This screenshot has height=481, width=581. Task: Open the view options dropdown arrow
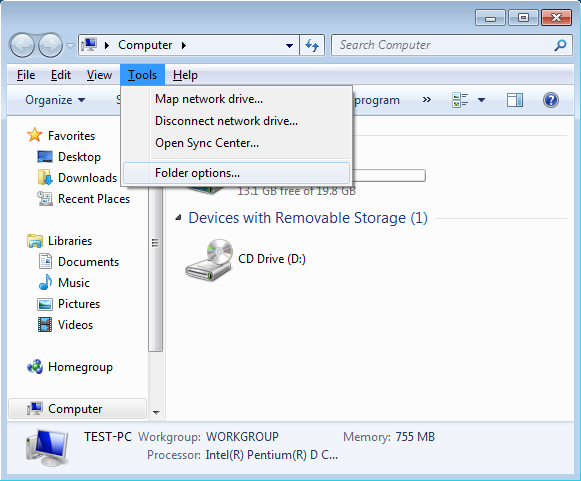click(481, 100)
